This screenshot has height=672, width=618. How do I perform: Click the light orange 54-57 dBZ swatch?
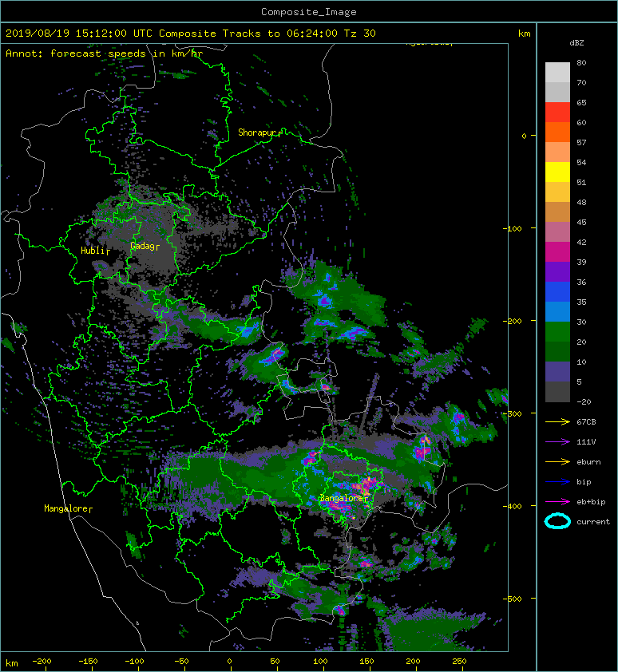point(557,152)
